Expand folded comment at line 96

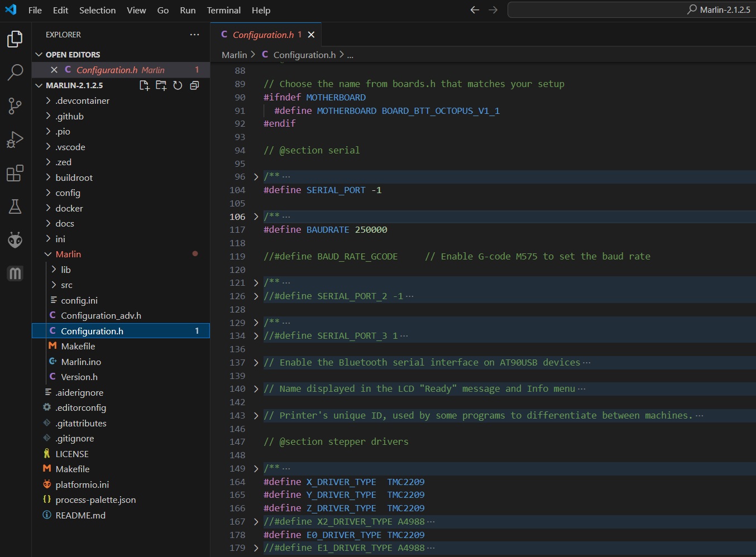pos(256,177)
